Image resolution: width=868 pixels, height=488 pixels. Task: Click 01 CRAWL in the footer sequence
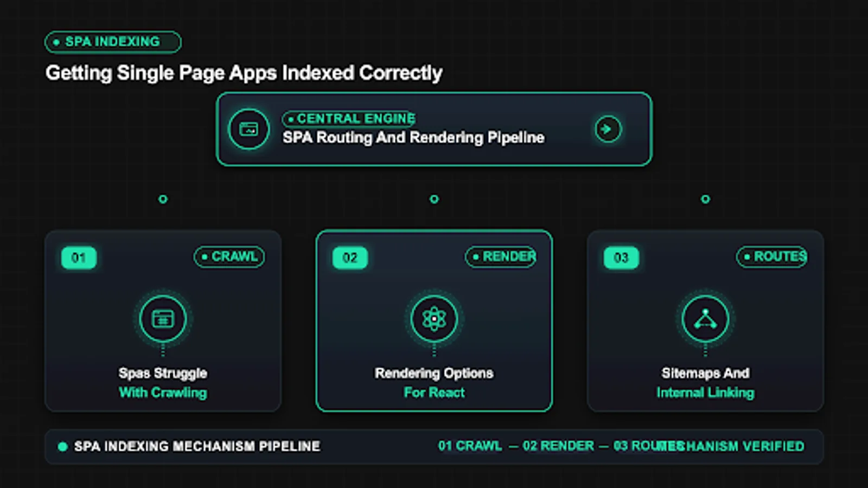[x=470, y=446]
